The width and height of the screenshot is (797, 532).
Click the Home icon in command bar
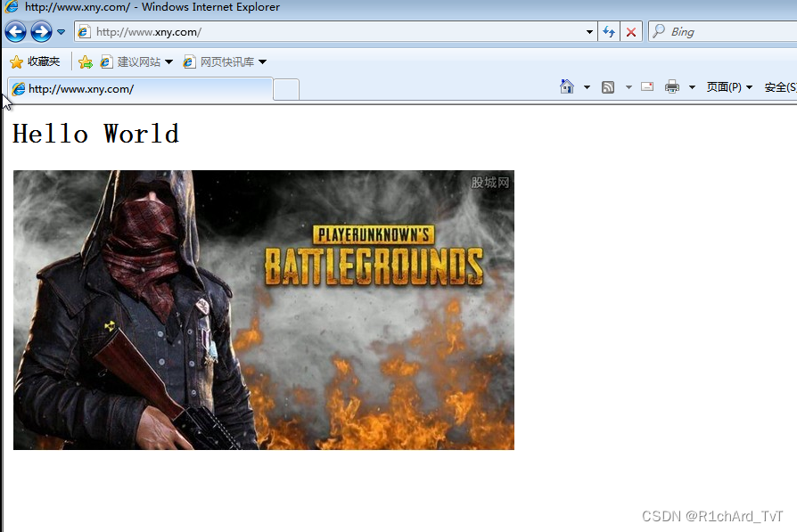pyautogui.click(x=567, y=87)
